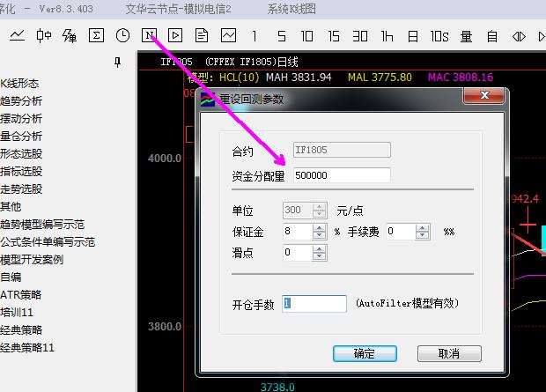Click the boxed N toolbar icon
Viewport: 546px width, 392px height.
(149, 36)
